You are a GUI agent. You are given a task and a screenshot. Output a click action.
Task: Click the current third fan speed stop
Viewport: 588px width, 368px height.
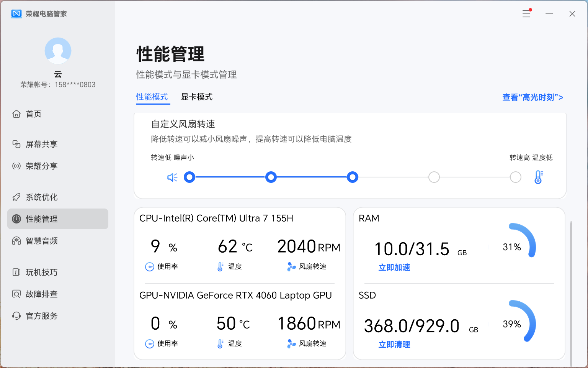point(353,177)
